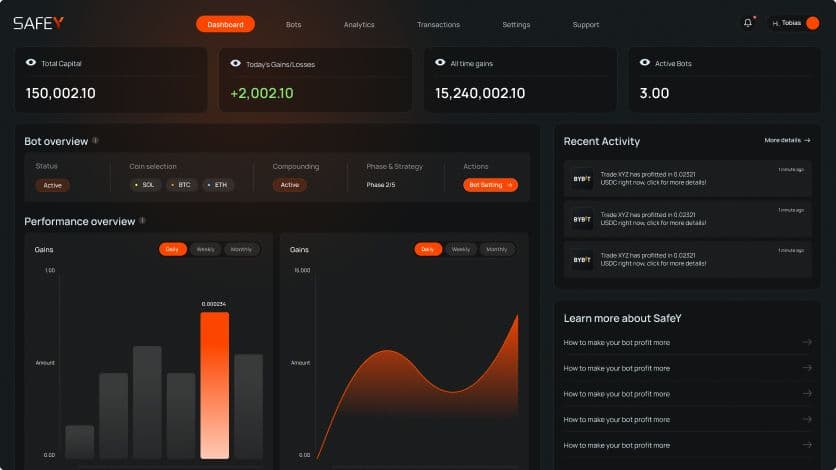This screenshot has width=836, height=470.
Task: Open the Bots tab
Action: 293,24
